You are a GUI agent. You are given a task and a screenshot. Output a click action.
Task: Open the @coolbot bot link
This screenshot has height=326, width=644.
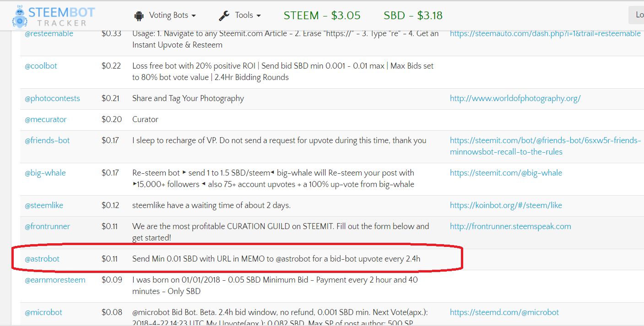coord(41,66)
